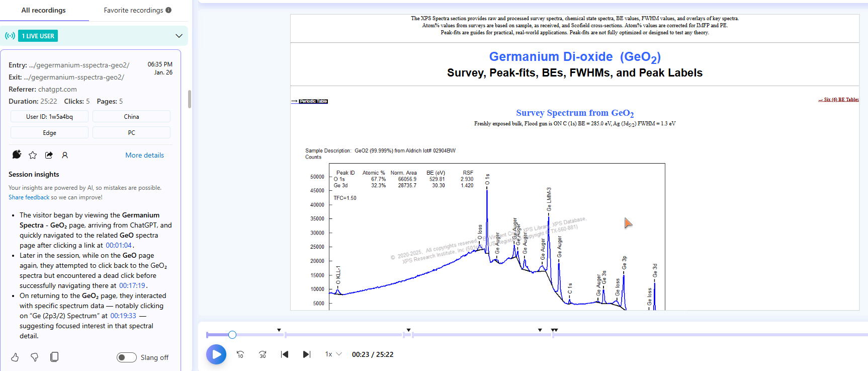Open the 1x playback speed dropdown
This screenshot has height=371, width=868.
pyautogui.click(x=333, y=354)
